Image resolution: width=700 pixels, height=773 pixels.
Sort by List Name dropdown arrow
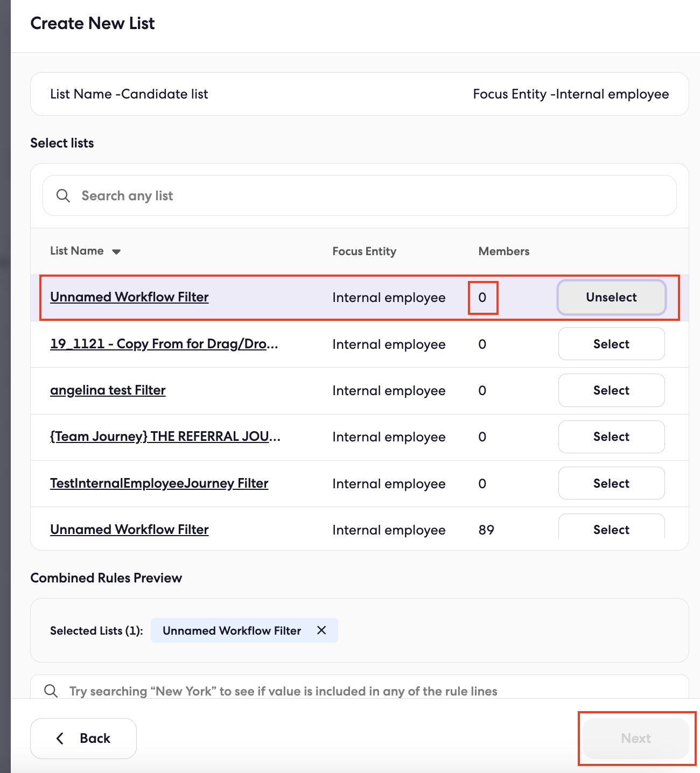click(116, 251)
